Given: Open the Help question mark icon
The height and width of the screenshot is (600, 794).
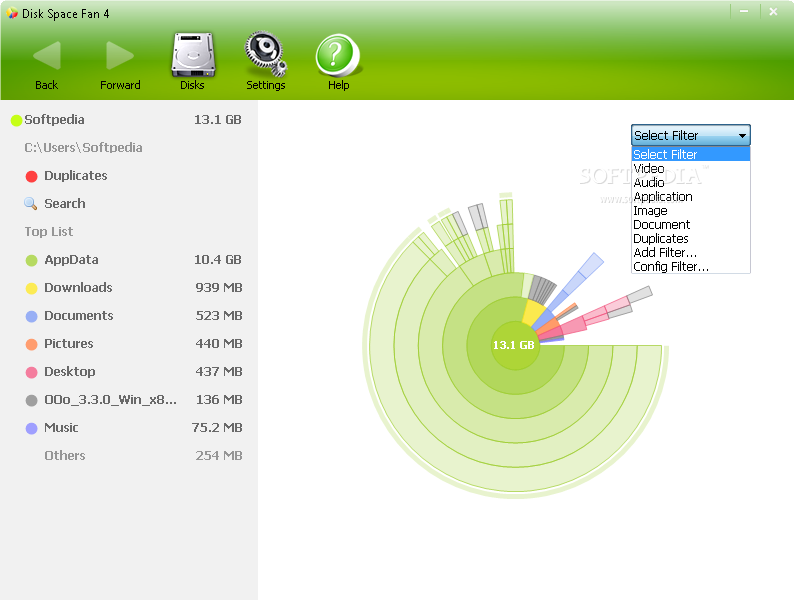Looking at the screenshot, I should pyautogui.click(x=338, y=55).
